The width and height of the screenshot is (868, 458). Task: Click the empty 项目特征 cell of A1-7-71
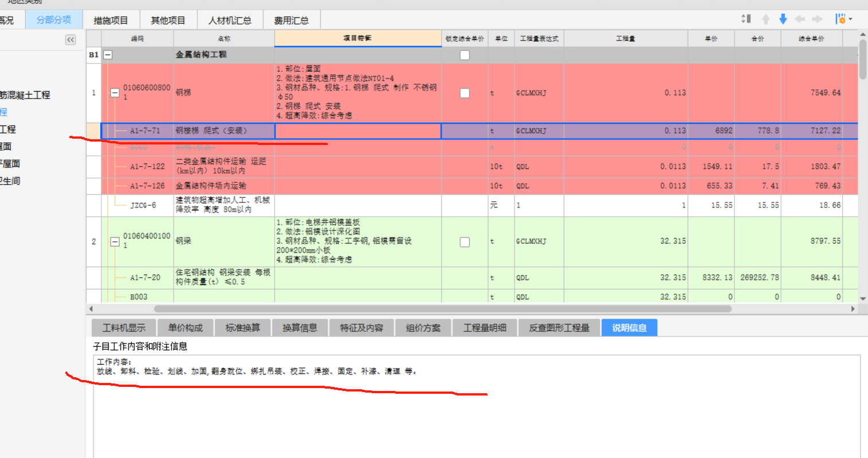(x=358, y=131)
